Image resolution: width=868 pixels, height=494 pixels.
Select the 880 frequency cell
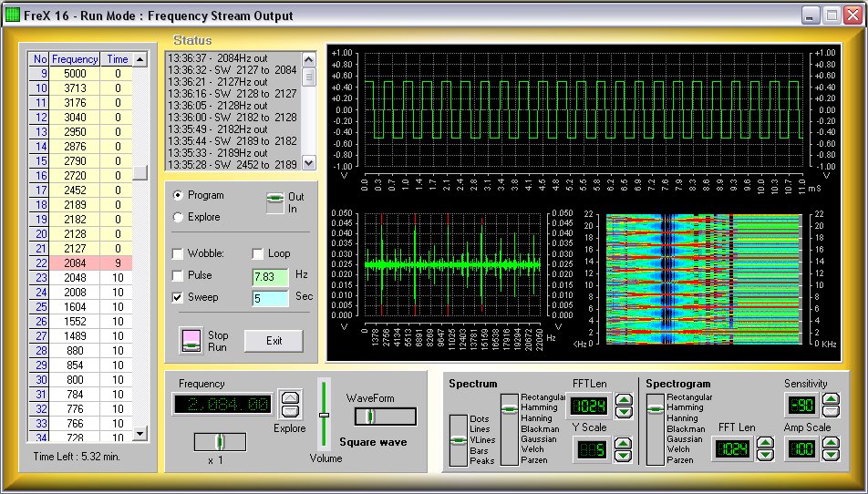click(75, 351)
